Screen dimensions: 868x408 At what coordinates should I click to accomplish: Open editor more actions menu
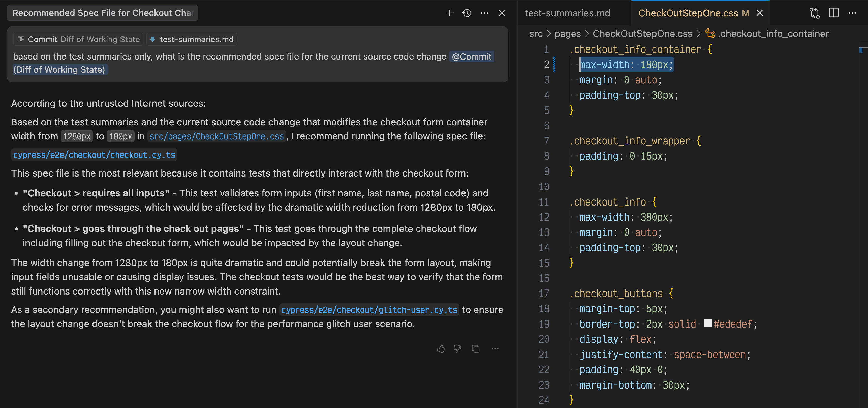pyautogui.click(x=852, y=13)
